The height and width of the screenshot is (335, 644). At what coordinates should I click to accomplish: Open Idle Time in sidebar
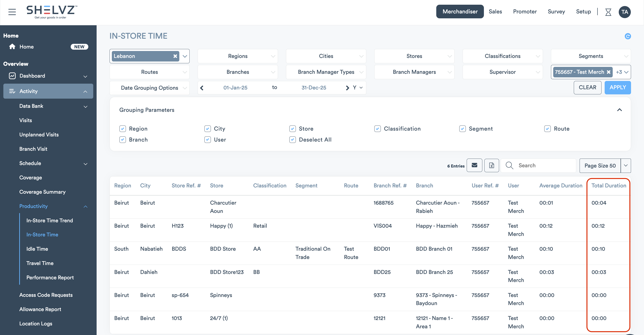pos(37,249)
